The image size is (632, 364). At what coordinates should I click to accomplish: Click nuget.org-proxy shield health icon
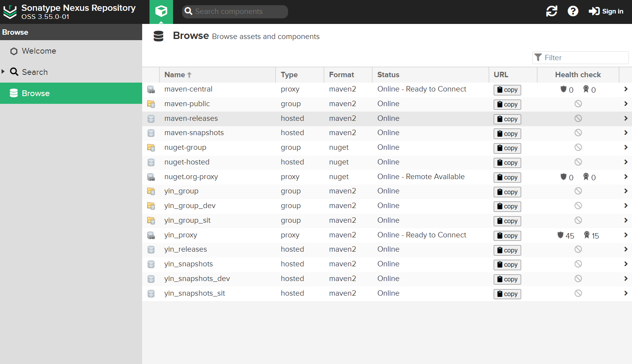(x=563, y=176)
